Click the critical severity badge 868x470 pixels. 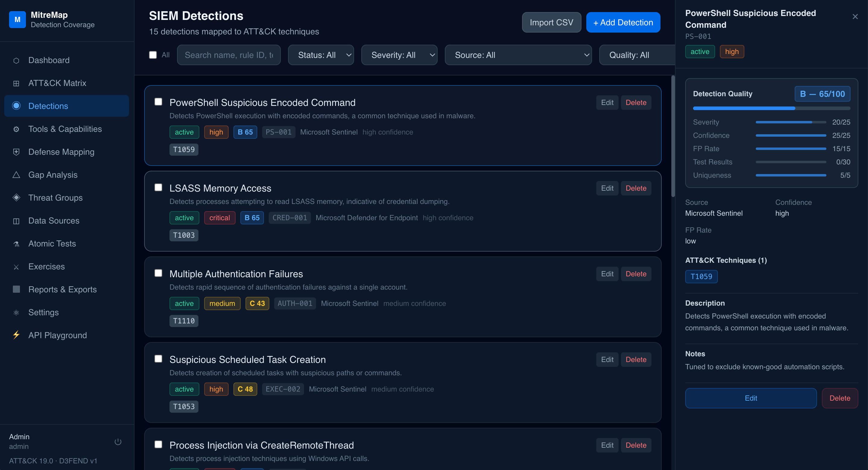[x=219, y=218]
